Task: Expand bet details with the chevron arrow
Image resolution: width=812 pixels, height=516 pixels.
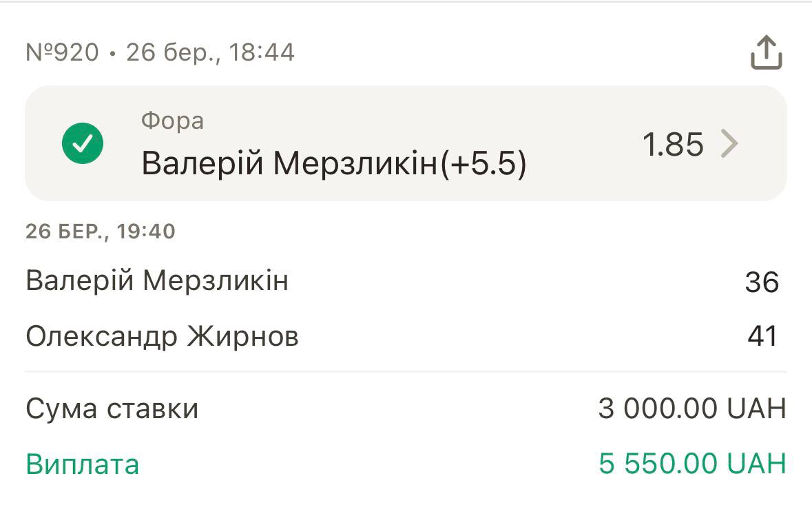Action: [x=729, y=144]
